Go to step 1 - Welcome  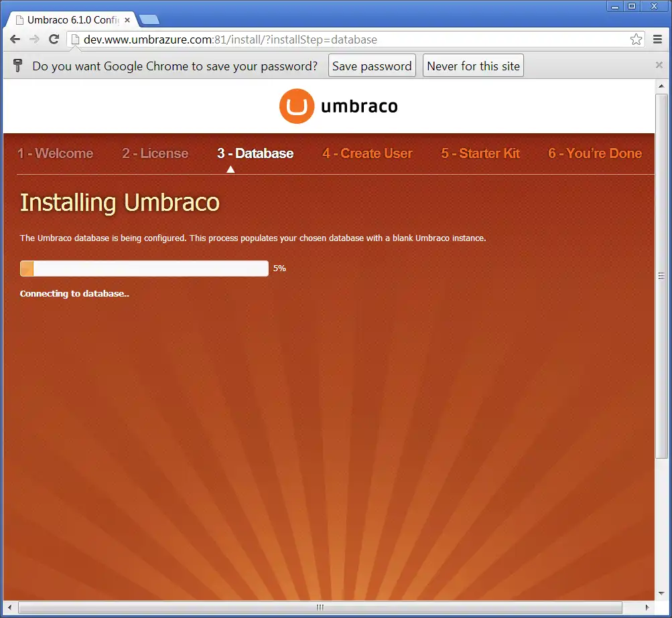56,153
